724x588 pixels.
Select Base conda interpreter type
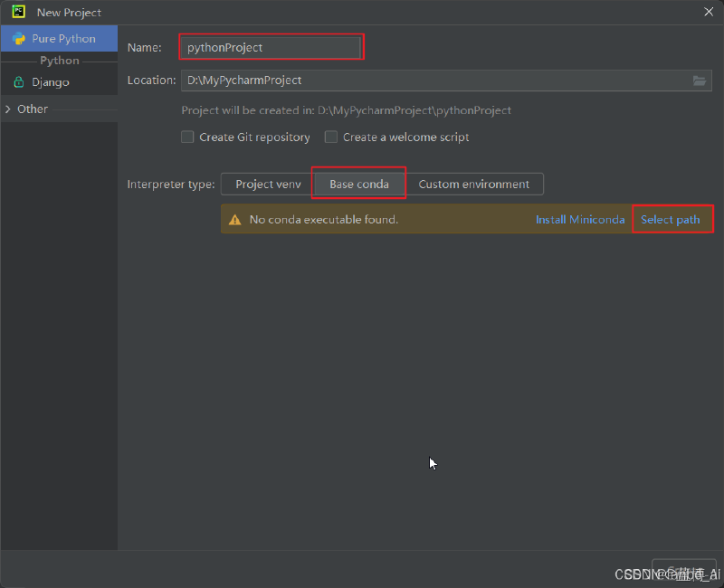[x=358, y=185]
